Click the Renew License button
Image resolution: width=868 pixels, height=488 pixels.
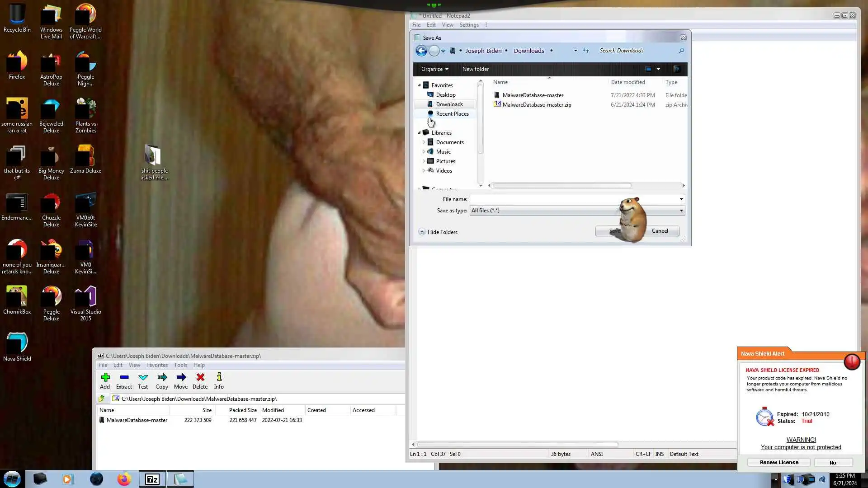point(778,462)
